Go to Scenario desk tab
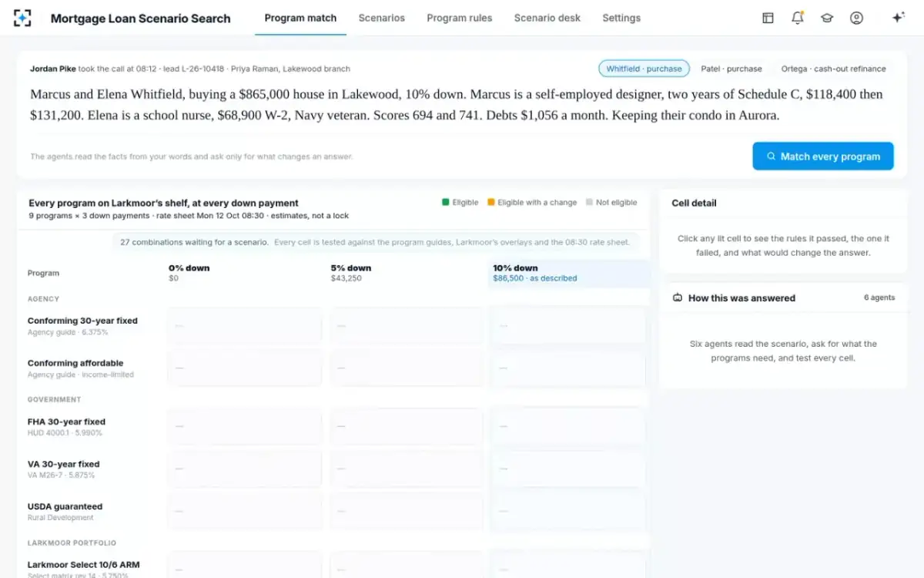 click(x=547, y=18)
